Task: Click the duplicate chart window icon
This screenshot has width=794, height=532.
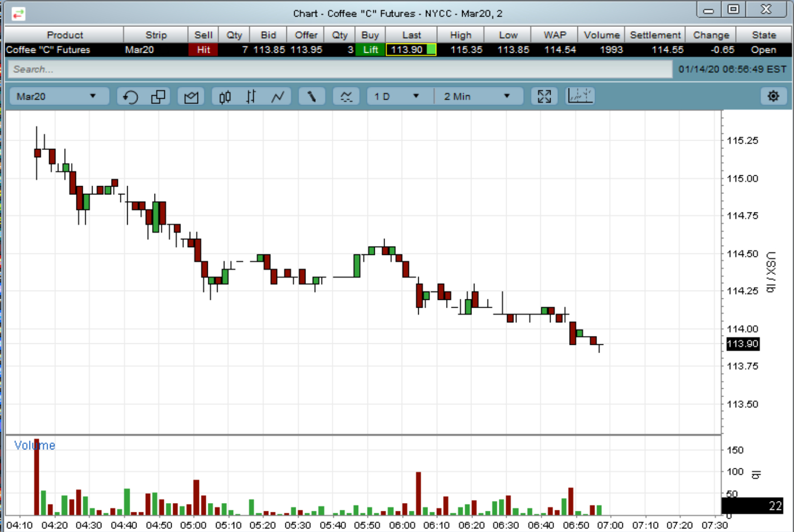Action: tap(158, 97)
